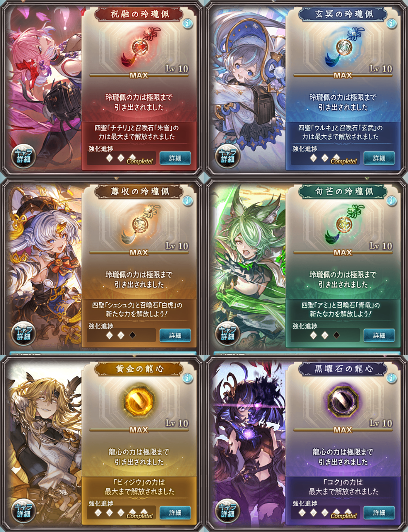Open info icon on 祝融の玲瓏佩 panel
The image size is (408, 532).
(x=187, y=23)
